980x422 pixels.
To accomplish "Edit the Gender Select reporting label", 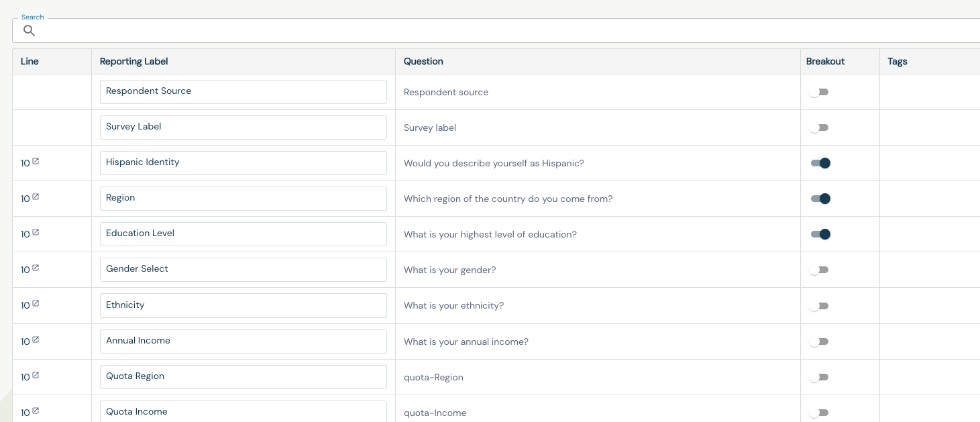I will tap(243, 270).
